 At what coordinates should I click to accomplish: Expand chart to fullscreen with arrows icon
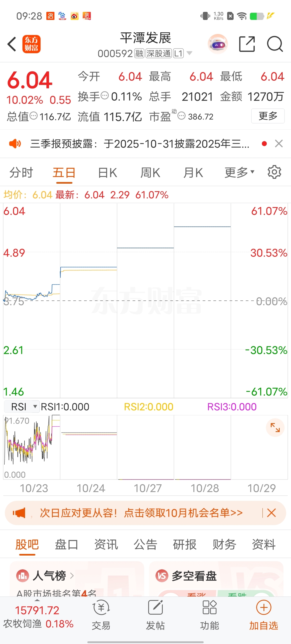tap(275, 427)
